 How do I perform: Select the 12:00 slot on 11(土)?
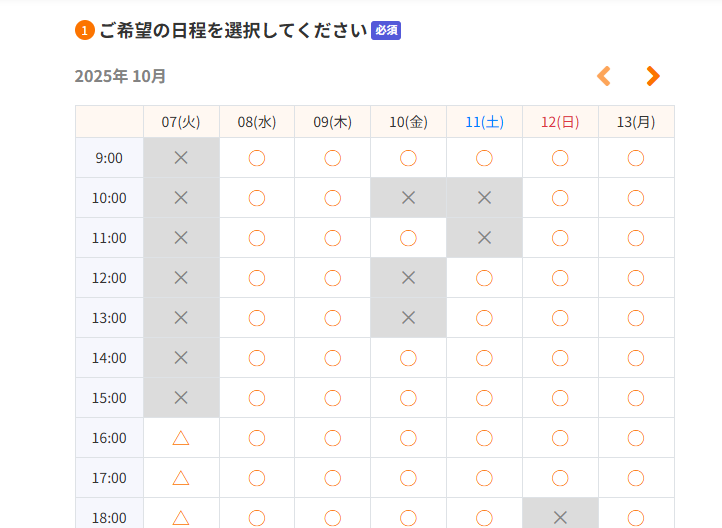pos(484,278)
